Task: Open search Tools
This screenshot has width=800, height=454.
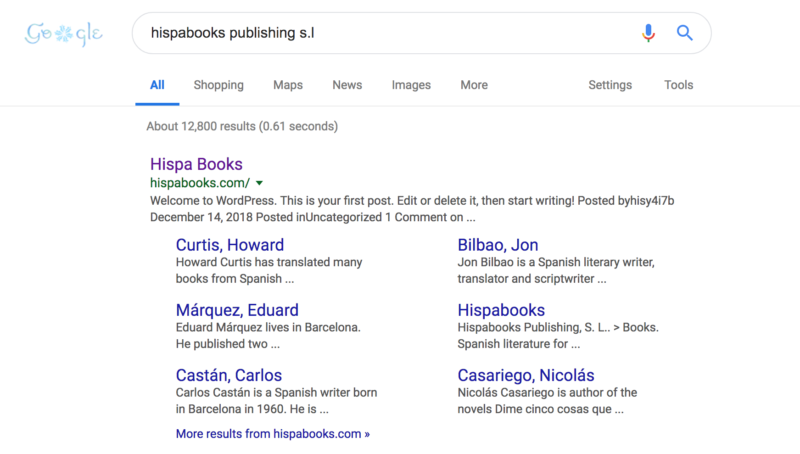Action: pos(678,85)
